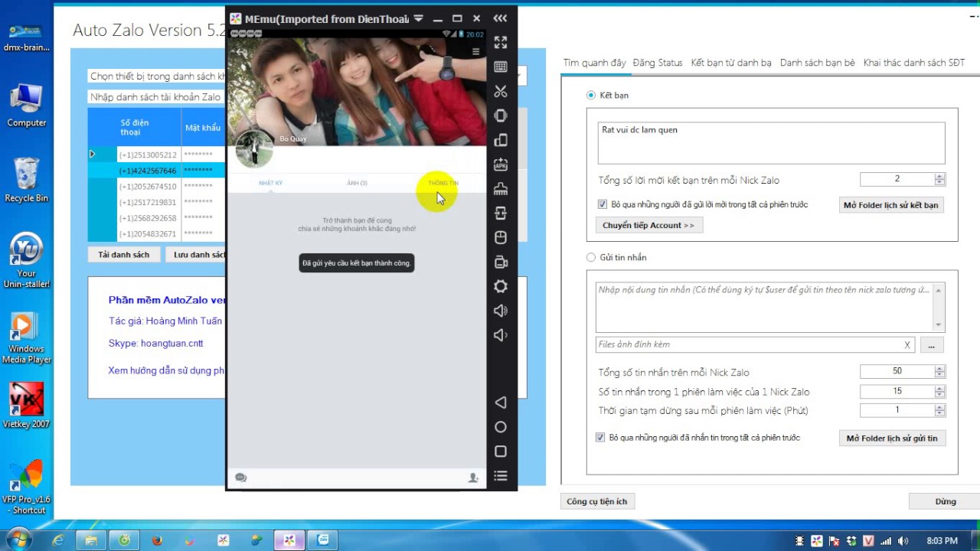Switch to Danh sách bạn bè tab
This screenshot has width=980, height=551.
pyautogui.click(x=817, y=63)
